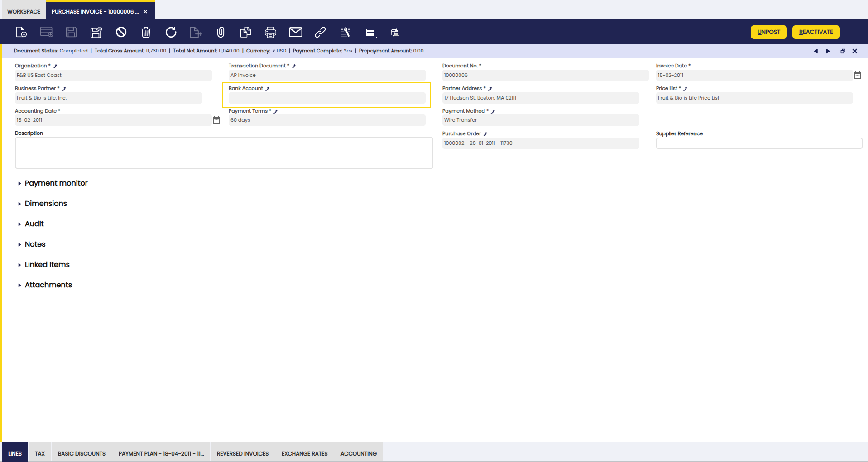868x462 pixels.
Task: Click the new row in grid icon
Action: (47, 32)
